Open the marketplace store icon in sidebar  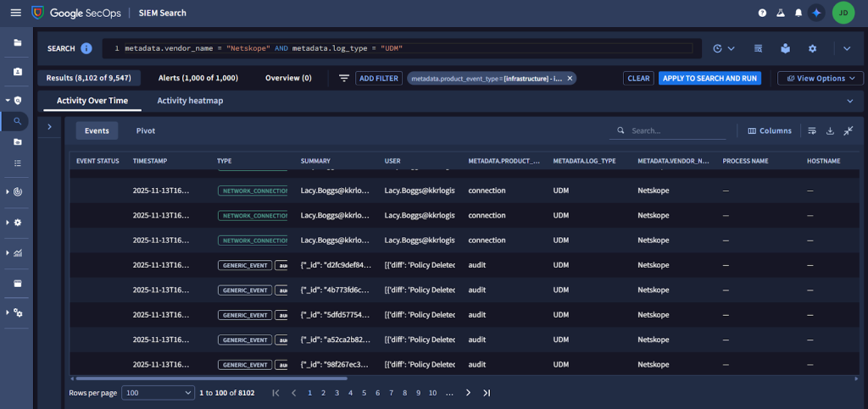coord(18,284)
